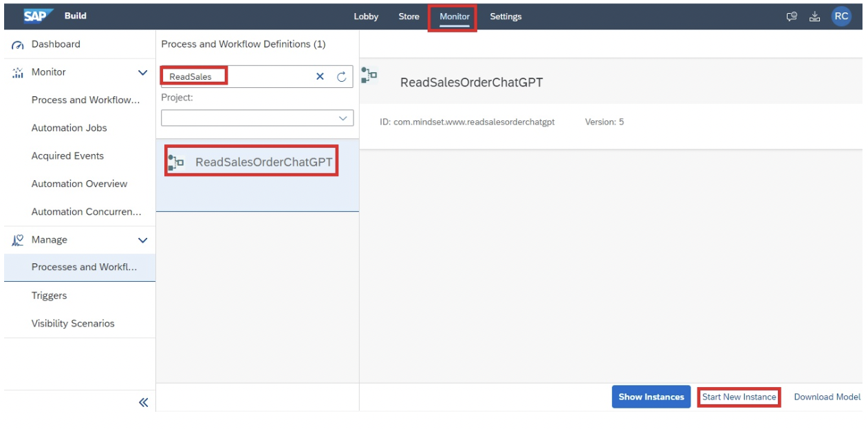The width and height of the screenshot is (868, 429).
Task: Click the workflow icon in detail header
Action: [x=369, y=75]
